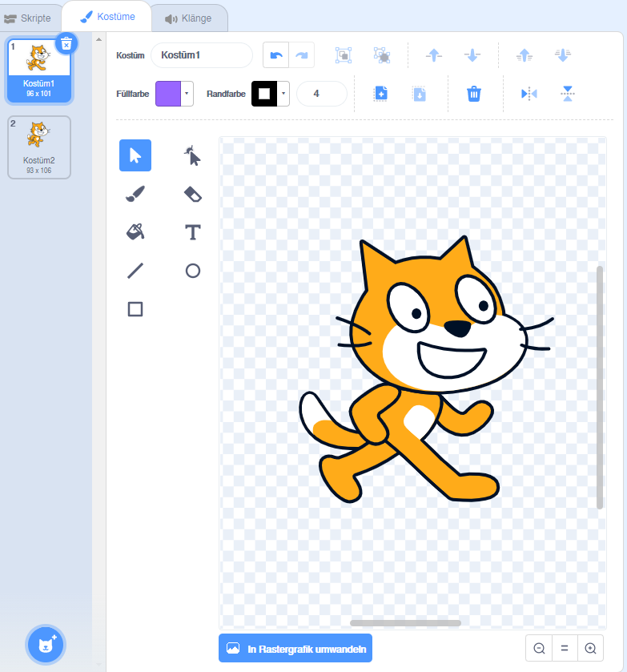Open the Klänge tab
Screen dimensions: 627x672
tap(188, 18)
